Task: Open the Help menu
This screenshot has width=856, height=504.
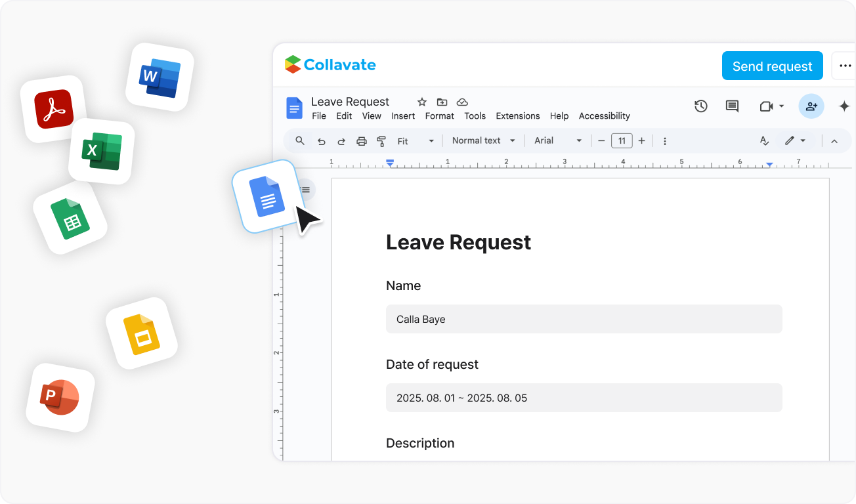Action: pos(559,116)
